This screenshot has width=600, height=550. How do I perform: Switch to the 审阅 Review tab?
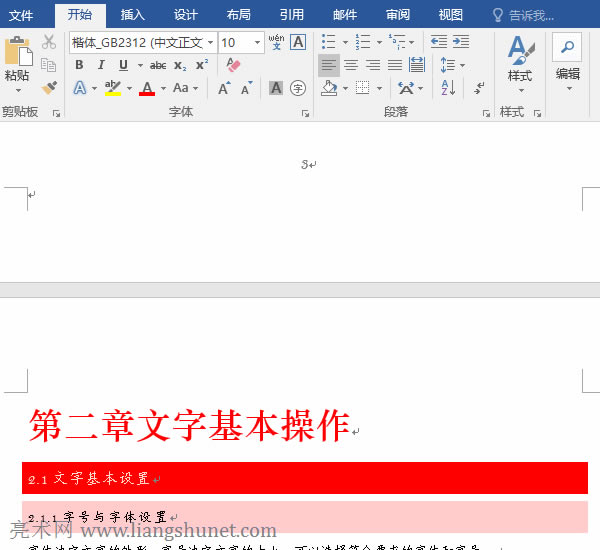point(398,15)
